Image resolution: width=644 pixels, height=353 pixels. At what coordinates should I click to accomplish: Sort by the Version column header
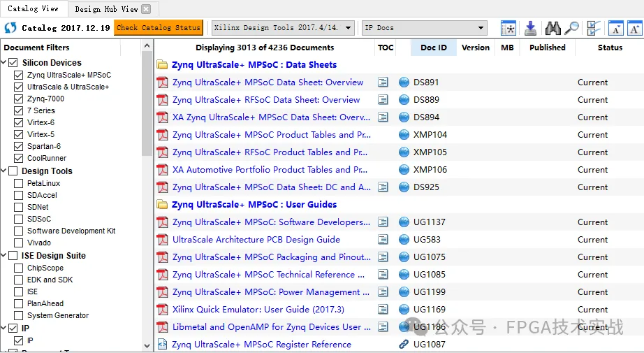(x=476, y=48)
